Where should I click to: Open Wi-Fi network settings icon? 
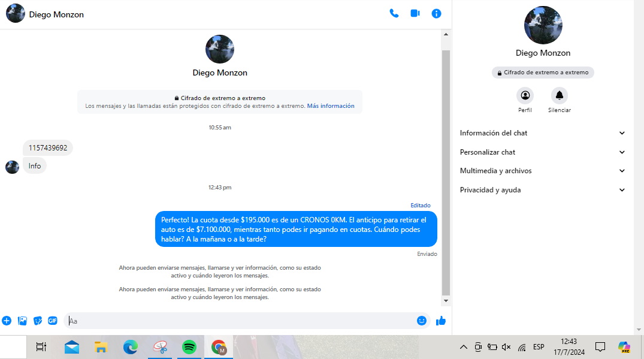point(522,348)
